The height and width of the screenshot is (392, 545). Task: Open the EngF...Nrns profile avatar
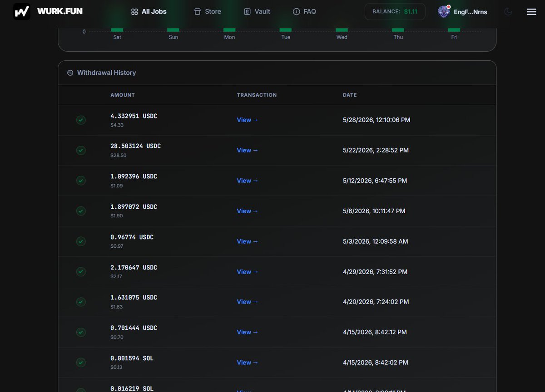click(444, 12)
